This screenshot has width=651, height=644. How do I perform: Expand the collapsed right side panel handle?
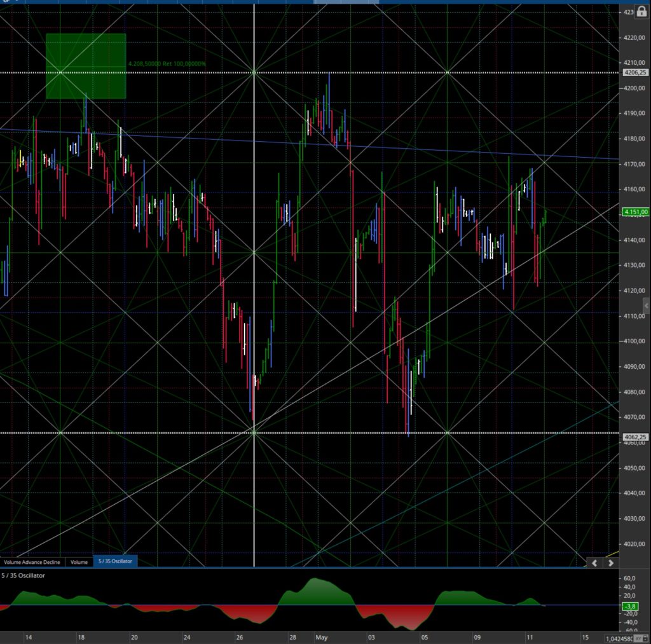[x=646, y=306]
